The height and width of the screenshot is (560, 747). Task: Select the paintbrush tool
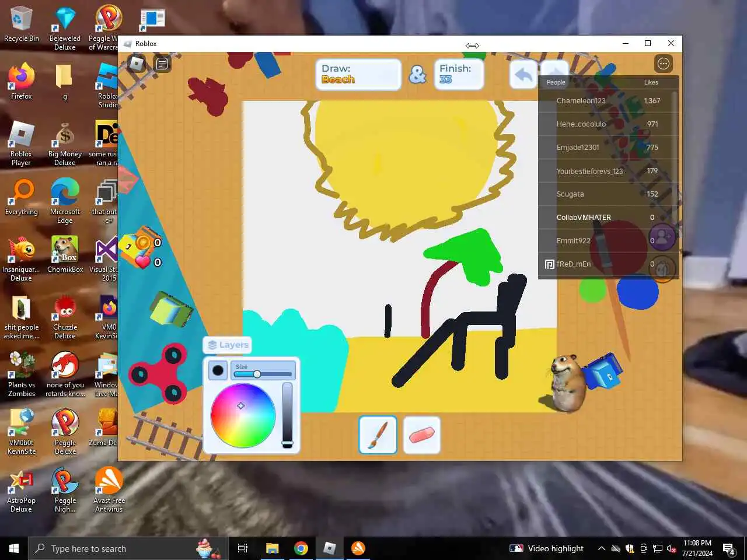[378, 435]
